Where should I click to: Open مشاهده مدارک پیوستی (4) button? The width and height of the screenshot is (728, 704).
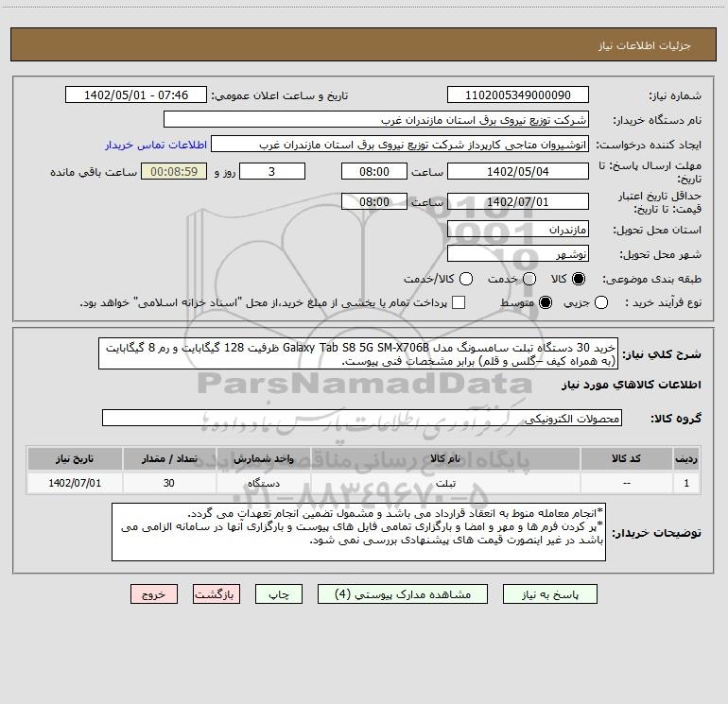(x=403, y=594)
